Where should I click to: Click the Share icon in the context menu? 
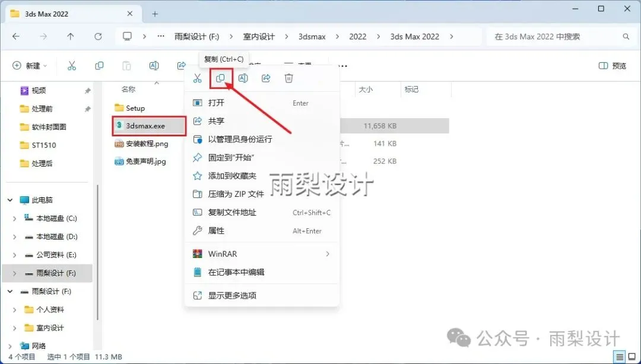266,78
